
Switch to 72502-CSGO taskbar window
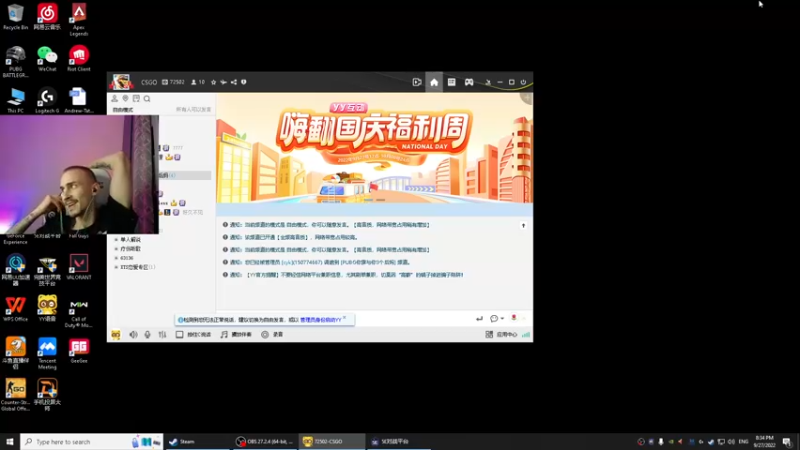coord(332,442)
